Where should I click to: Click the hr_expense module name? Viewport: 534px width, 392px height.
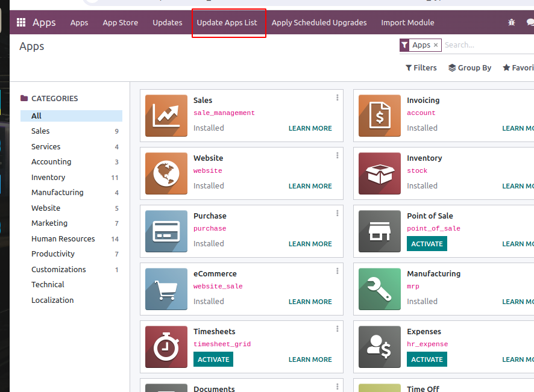pyautogui.click(x=427, y=344)
